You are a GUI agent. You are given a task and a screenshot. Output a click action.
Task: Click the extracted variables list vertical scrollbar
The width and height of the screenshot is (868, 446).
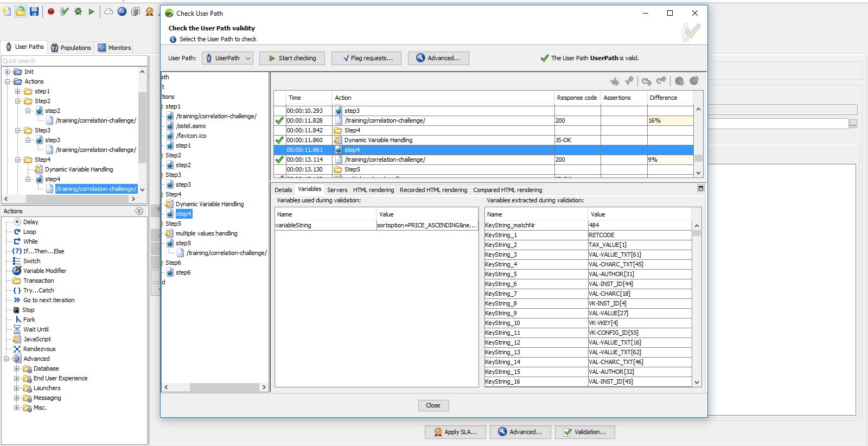pyautogui.click(x=697, y=303)
